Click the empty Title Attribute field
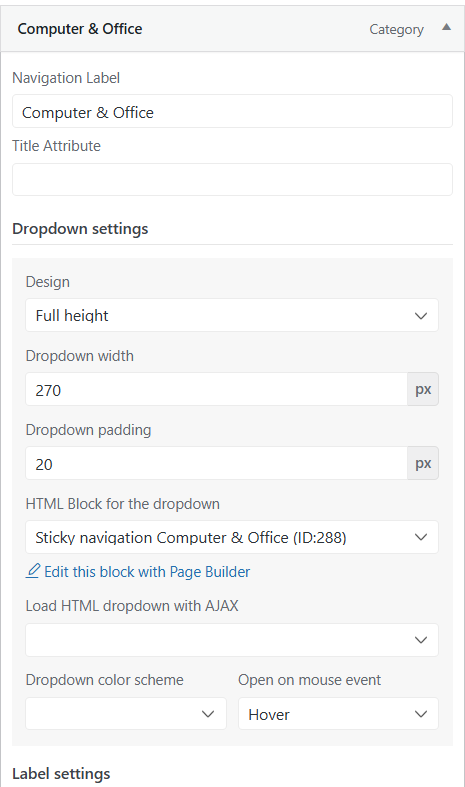Image resolution: width=465 pixels, height=787 pixels. click(232, 179)
